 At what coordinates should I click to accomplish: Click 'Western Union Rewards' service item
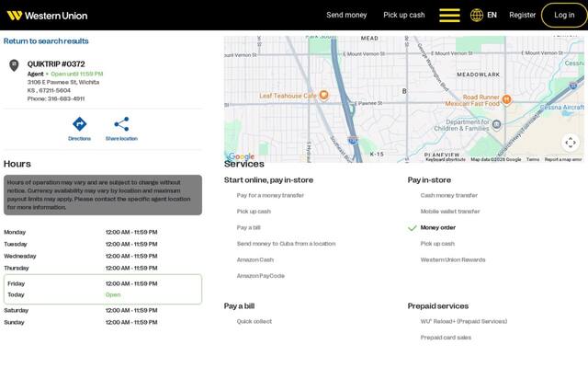pyautogui.click(x=453, y=259)
